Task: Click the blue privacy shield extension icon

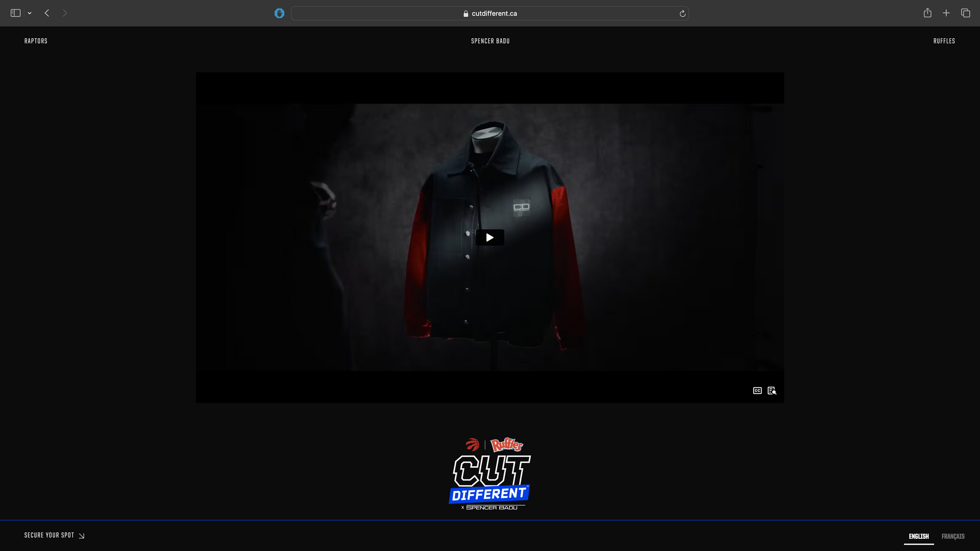Action: tap(279, 13)
